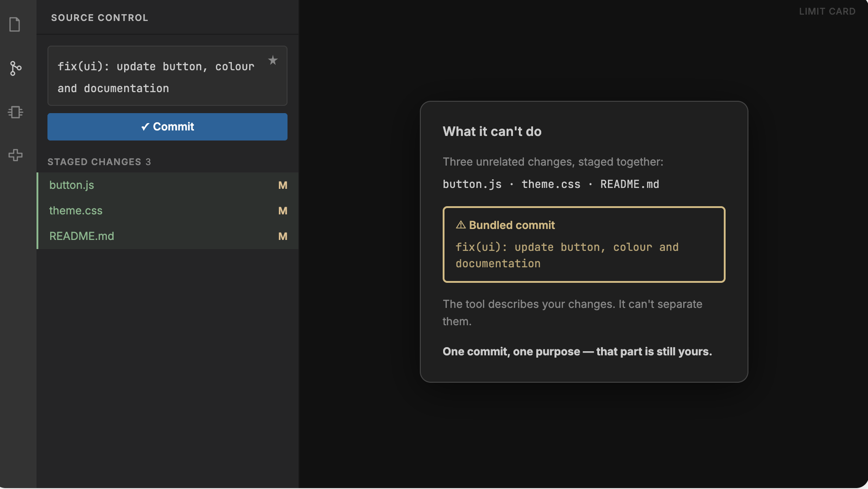Click the M status badge for button.js

283,185
